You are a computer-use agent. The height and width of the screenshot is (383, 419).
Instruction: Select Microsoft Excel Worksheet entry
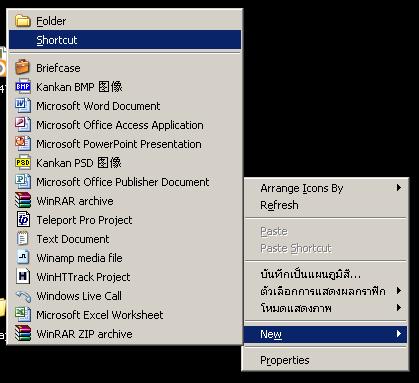pos(125,315)
